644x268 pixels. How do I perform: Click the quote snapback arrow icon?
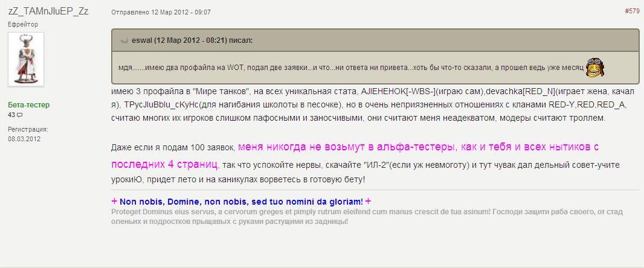(124, 40)
